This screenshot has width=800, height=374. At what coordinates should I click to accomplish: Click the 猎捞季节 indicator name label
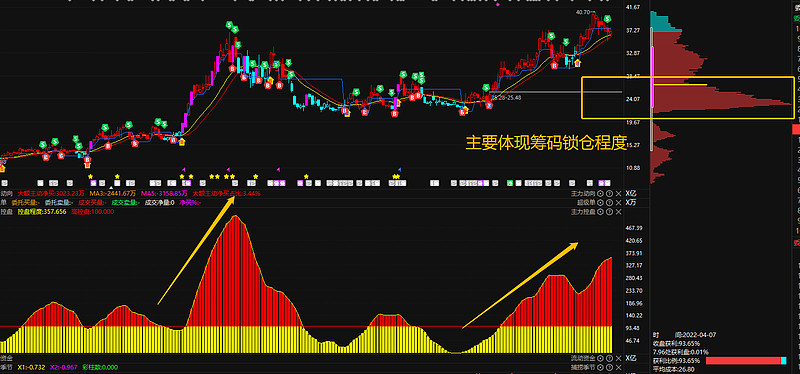(x=583, y=367)
